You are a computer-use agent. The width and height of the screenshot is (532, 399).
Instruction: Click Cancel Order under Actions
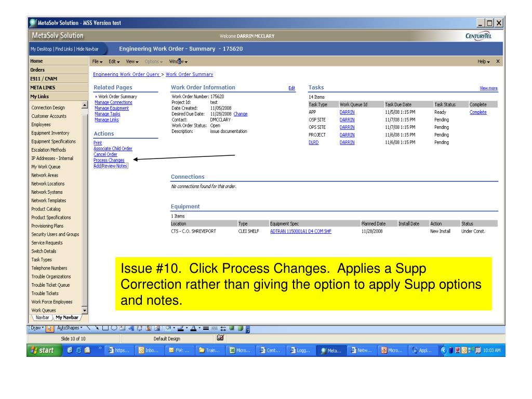point(105,154)
